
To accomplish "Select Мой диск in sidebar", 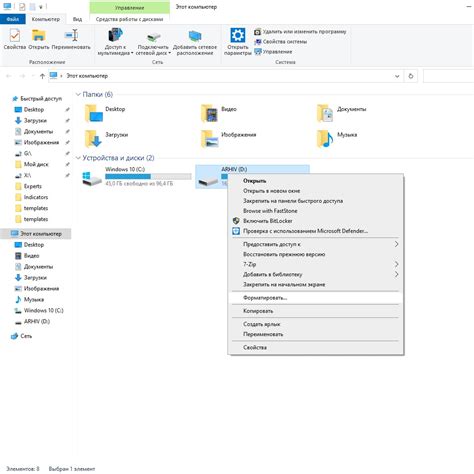I will (x=36, y=164).
